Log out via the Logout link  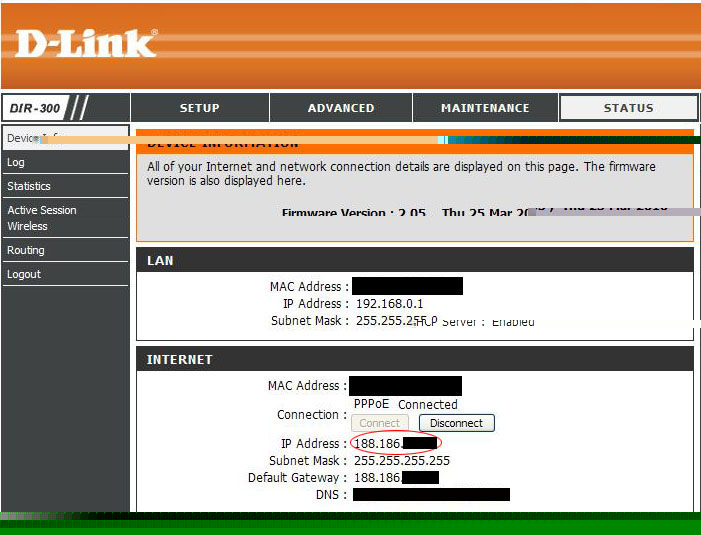coord(24,274)
